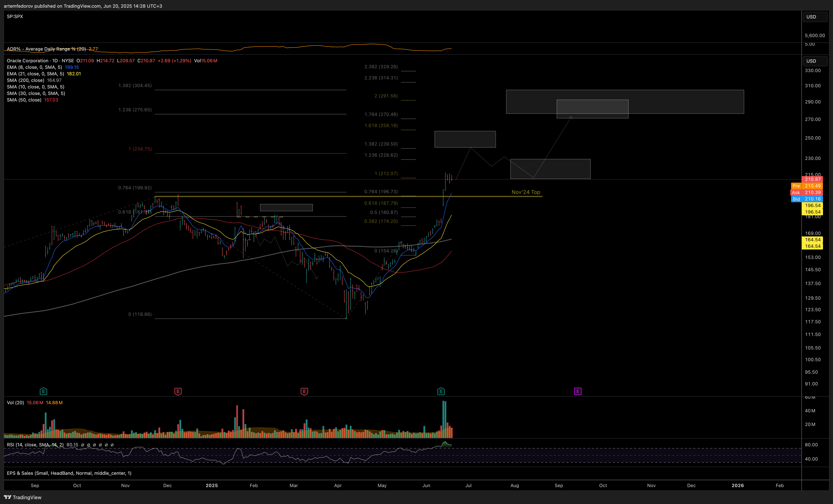
Task: Click the Fib label 1.618 (258.18)
Action: (x=381, y=125)
